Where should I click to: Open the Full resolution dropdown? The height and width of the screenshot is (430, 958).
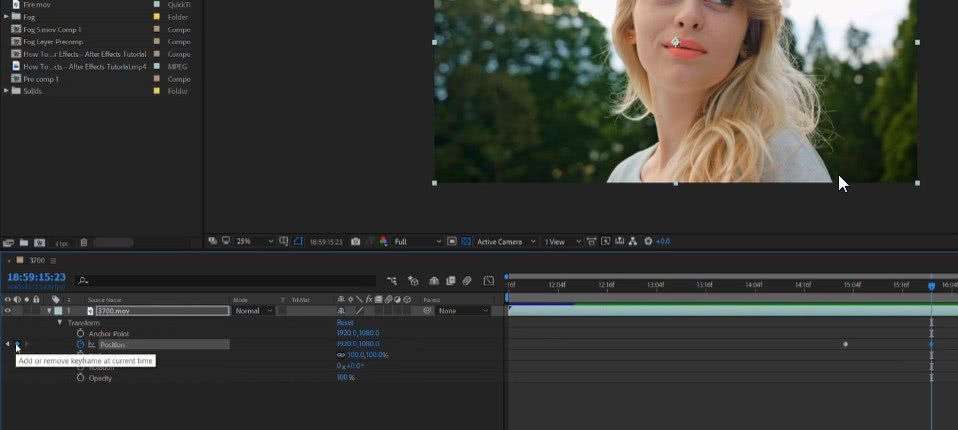(x=416, y=241)
